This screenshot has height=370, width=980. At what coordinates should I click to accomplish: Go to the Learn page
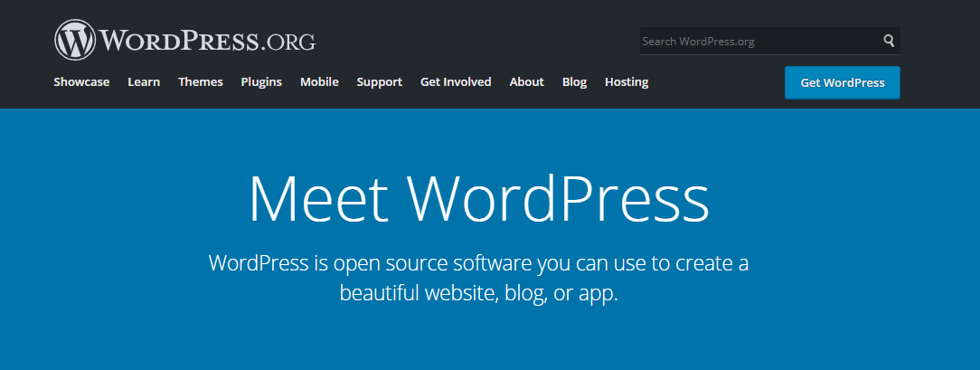point(144,82)
